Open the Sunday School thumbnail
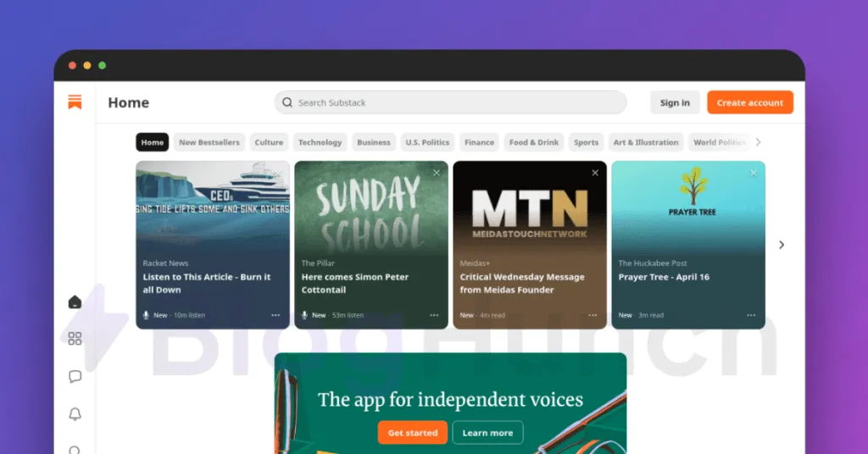This screenshot has height=454, width=868. point(371,206)
